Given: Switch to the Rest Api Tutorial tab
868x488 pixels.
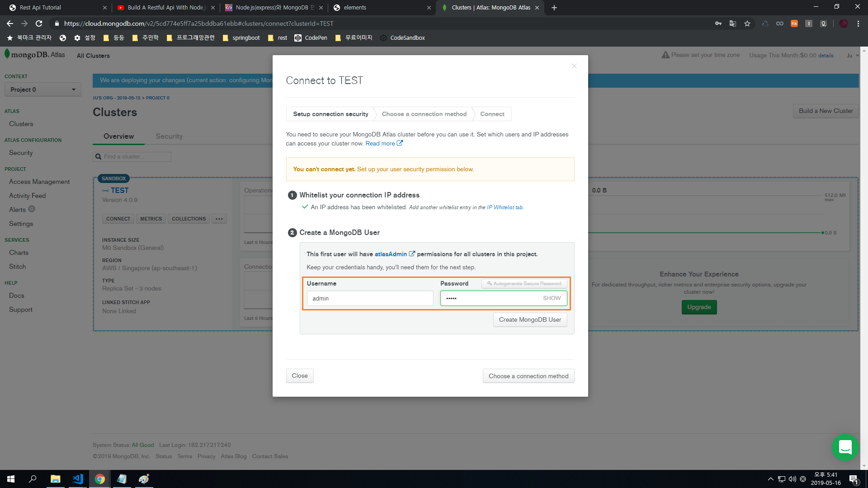Looking at the screenshot, I should pyautogui.click(x=54, y=8).
